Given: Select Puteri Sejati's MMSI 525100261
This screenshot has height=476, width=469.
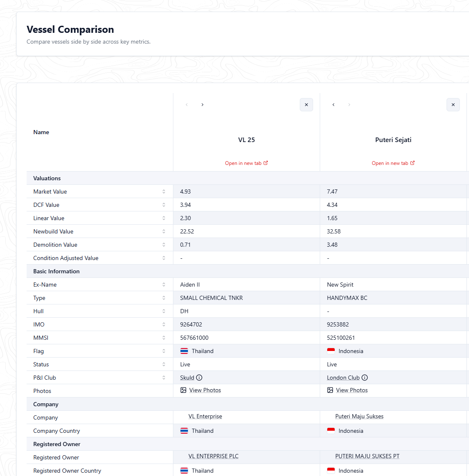Looking at the screenshot, I should 341,338.
